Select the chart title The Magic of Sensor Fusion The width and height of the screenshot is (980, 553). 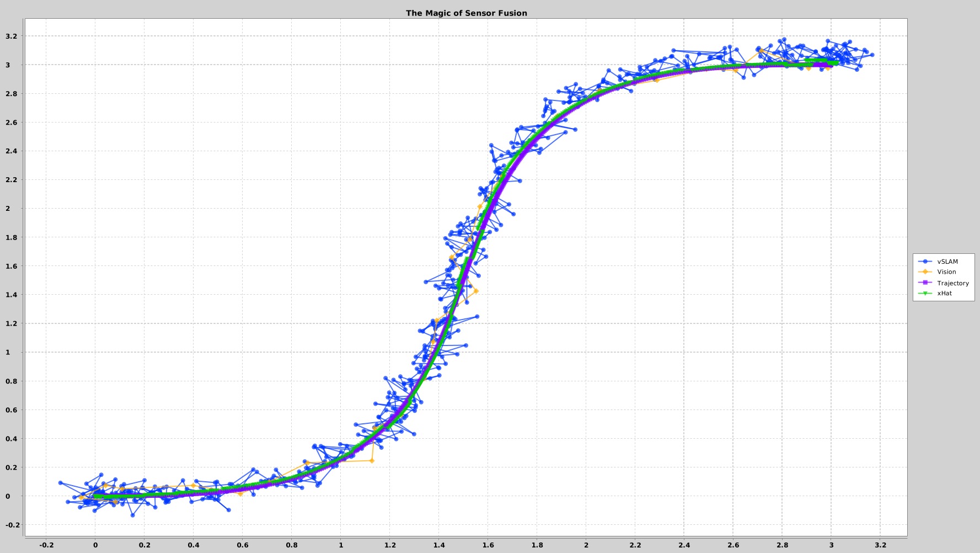466,13
